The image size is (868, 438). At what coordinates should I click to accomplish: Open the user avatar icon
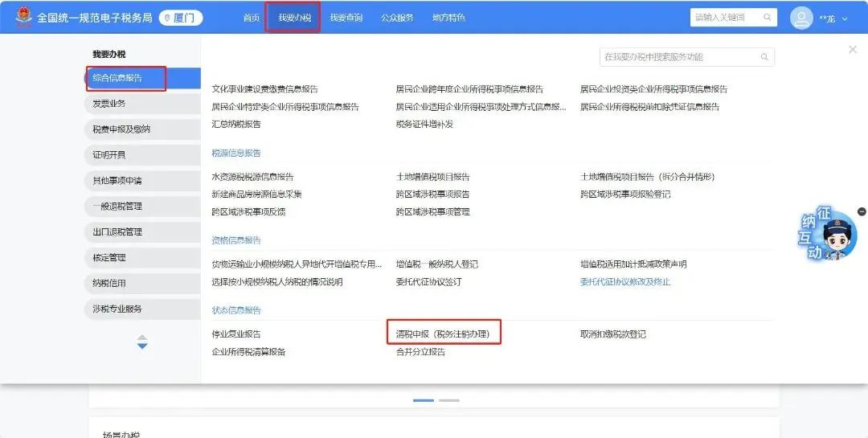point(801,18)
